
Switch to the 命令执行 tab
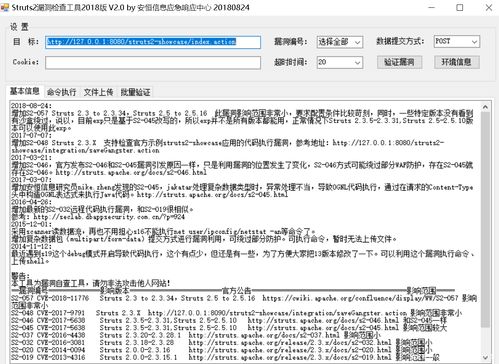pos(61,92)
